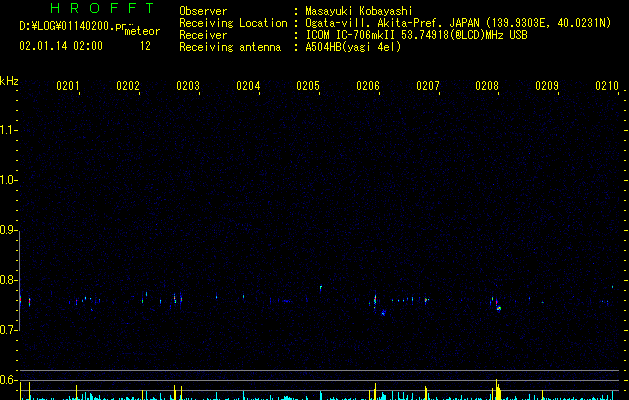The height and width of the screenshot is (400, 629).
Task: Click the meteor count value 12
Action: (x=145, y=46)
